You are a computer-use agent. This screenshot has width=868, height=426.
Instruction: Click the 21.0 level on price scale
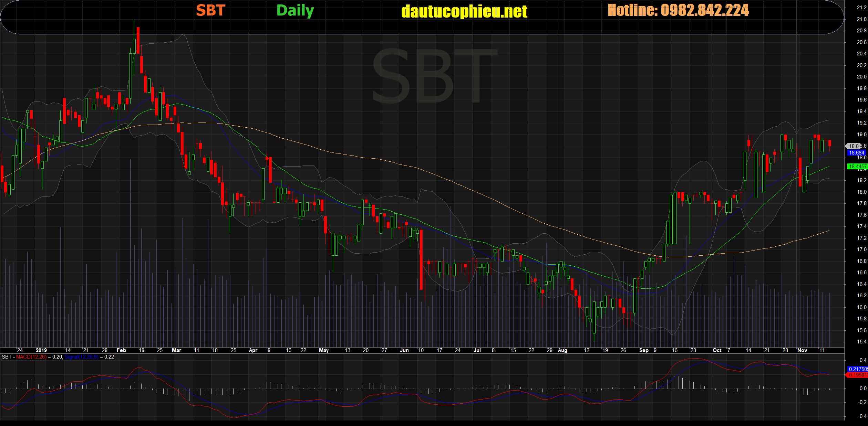coord(861,19)
